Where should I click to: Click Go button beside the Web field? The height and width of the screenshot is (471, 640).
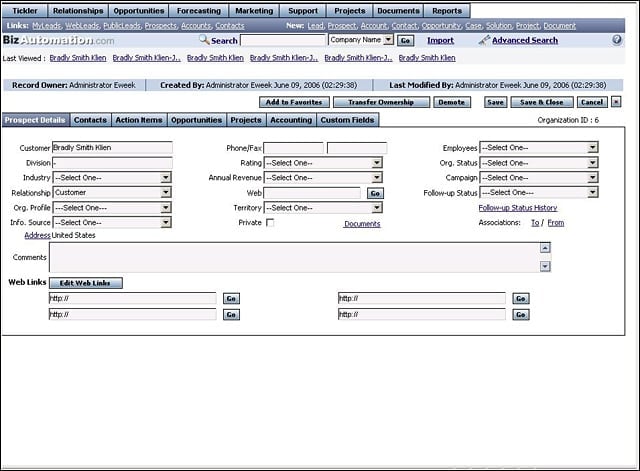click(375, 193)
